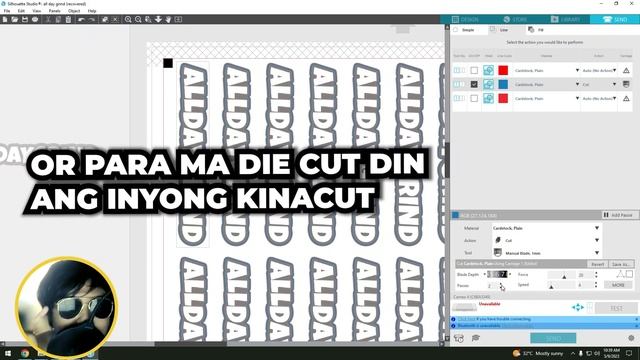Click weld icon in blue Cut row
The image size is (640, 360).
[x=488, y=84]
